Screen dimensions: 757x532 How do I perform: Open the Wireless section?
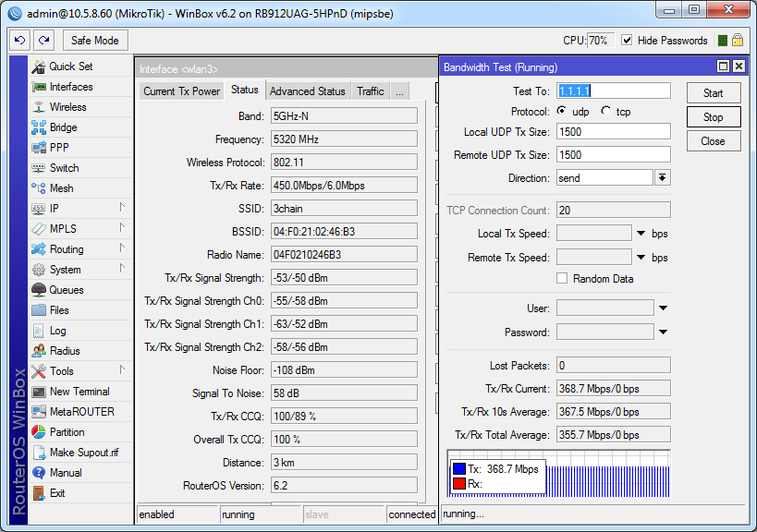(79, 107)
